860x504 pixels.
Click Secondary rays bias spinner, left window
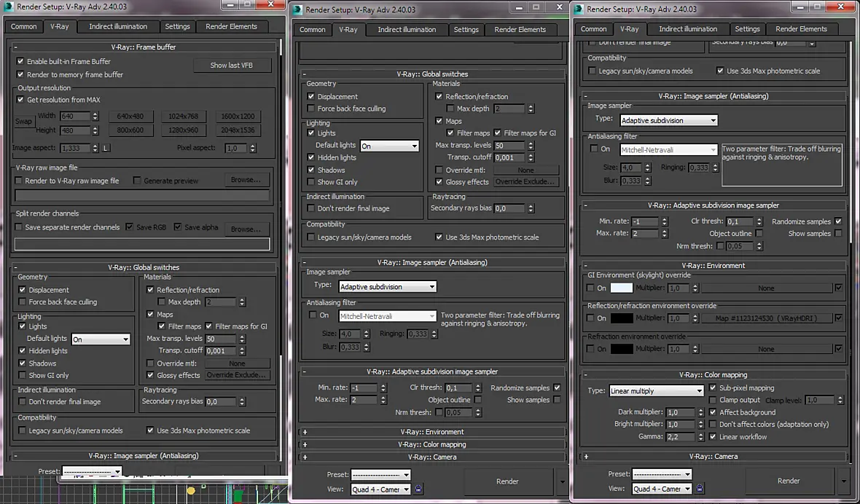tap(241, 401)
